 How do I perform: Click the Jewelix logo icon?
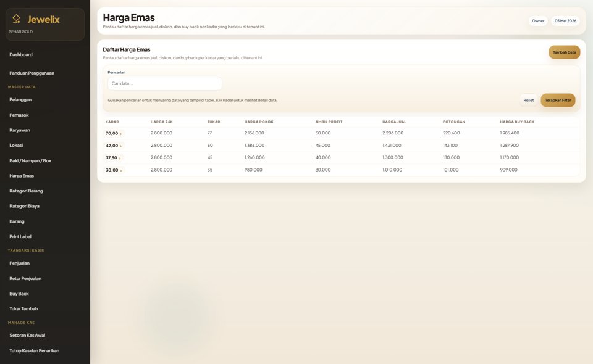(x=16, y=19)
